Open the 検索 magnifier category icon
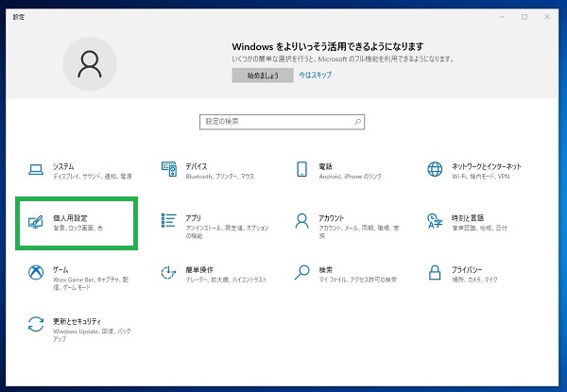Screen dimensions: 567x392 click(x=302, y=272)
